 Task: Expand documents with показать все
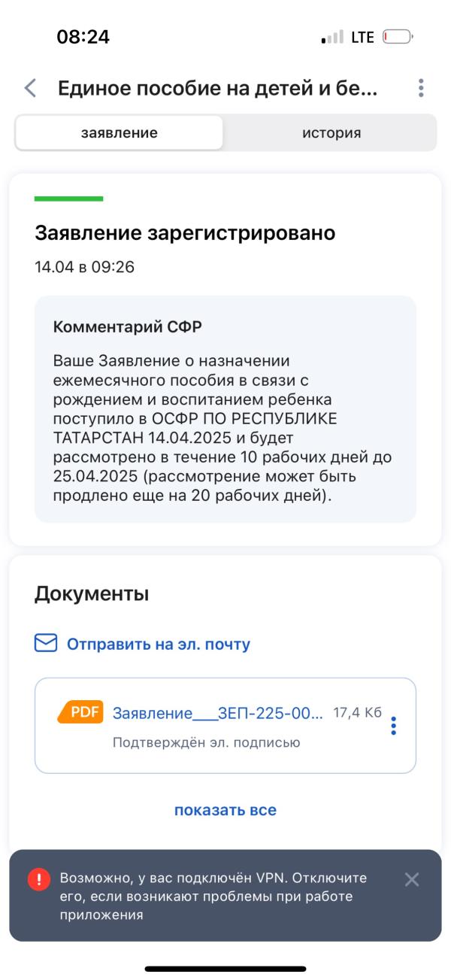(x=225, y=810)
